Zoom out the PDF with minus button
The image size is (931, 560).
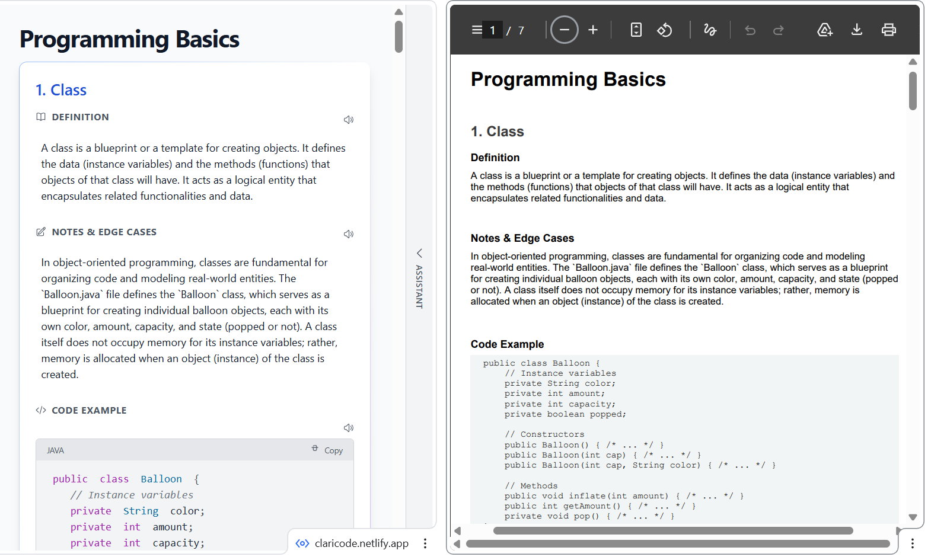tap(564, 30)
